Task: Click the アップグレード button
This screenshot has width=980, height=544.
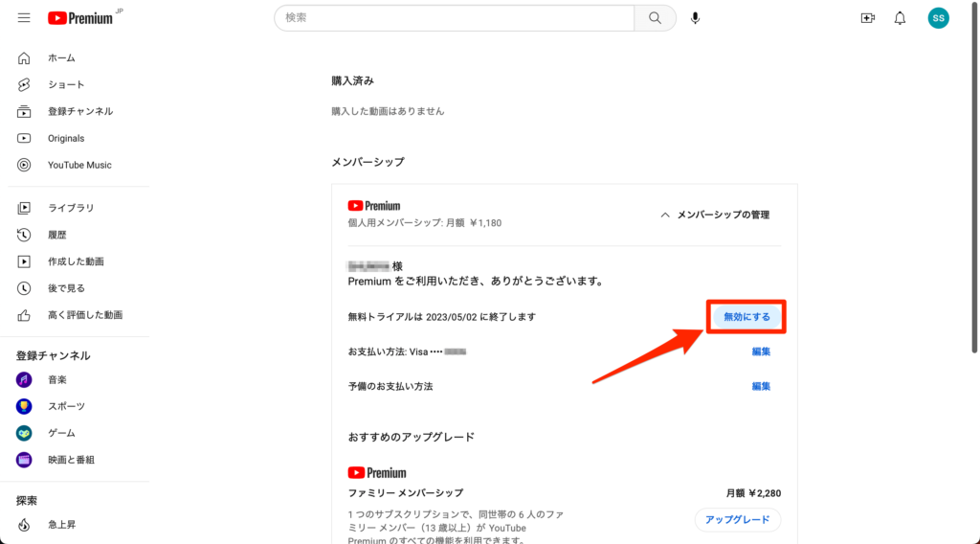Action: tap(738, 520)
